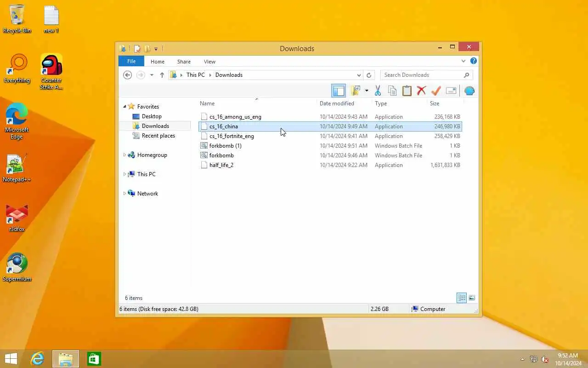Click the orange checkmark Properties icon
The image size is (588, 368).
click(436, 91)
